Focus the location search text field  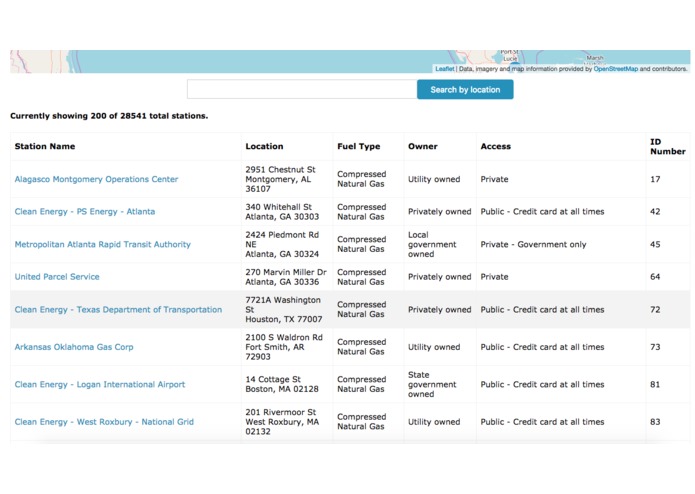click(302, 89)
